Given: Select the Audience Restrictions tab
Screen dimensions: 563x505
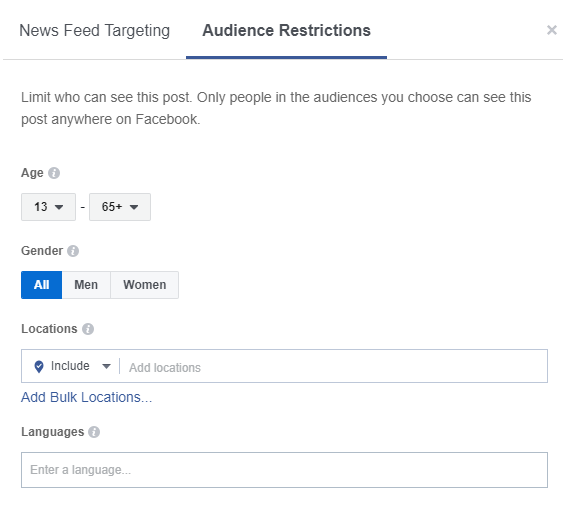Looking at the screenshot, I should [x=286, y=31].
